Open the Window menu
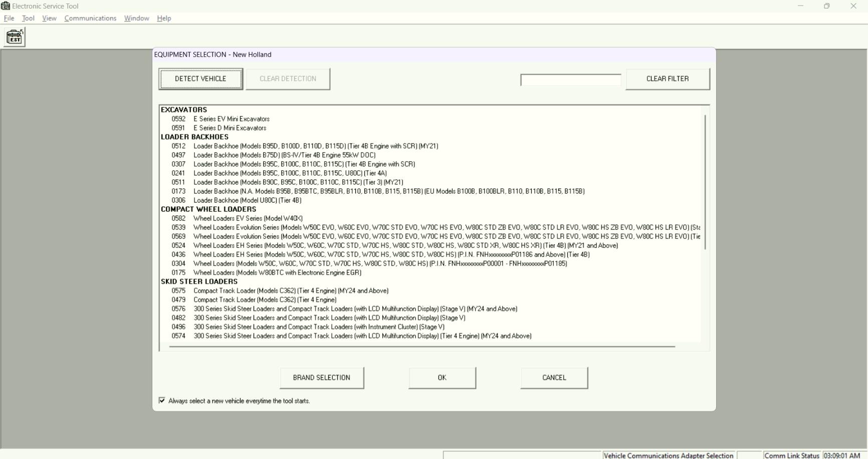Image resolution: width=868 pixels, height=459 pixels. [136, 18]
